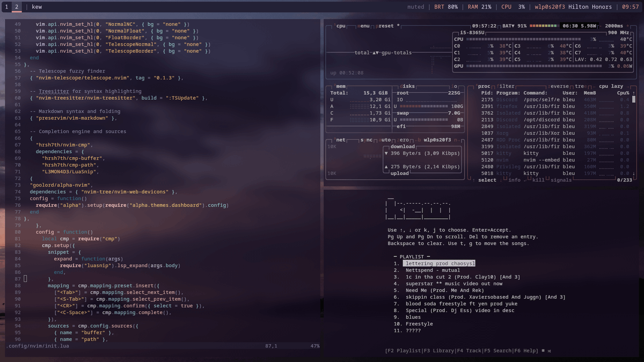Click the 'muted' indicator in top bar
The width and height of the screenshot is (644, 362).
pyautogui.click(x=415, y=7)
